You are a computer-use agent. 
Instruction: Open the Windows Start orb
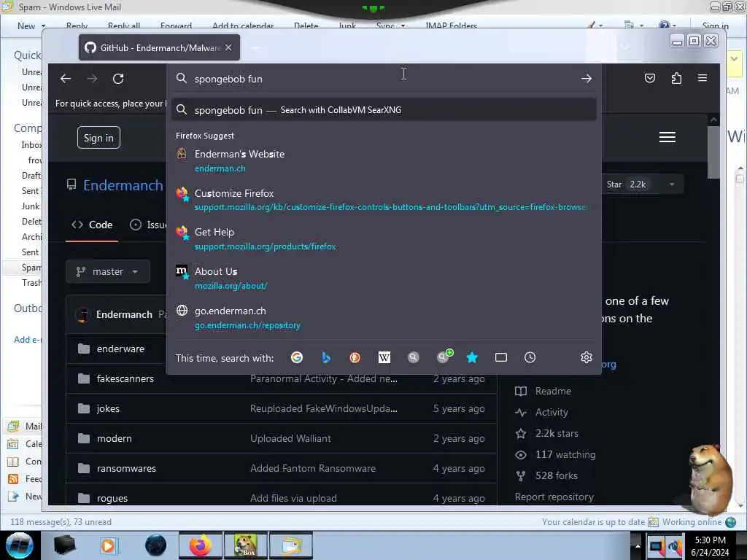(x=19, y=545)
